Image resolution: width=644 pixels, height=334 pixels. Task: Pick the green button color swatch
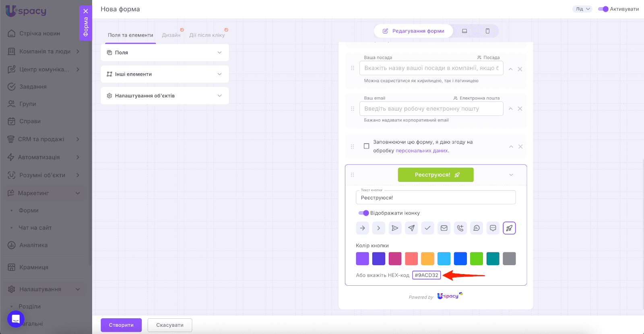[477, 259]
